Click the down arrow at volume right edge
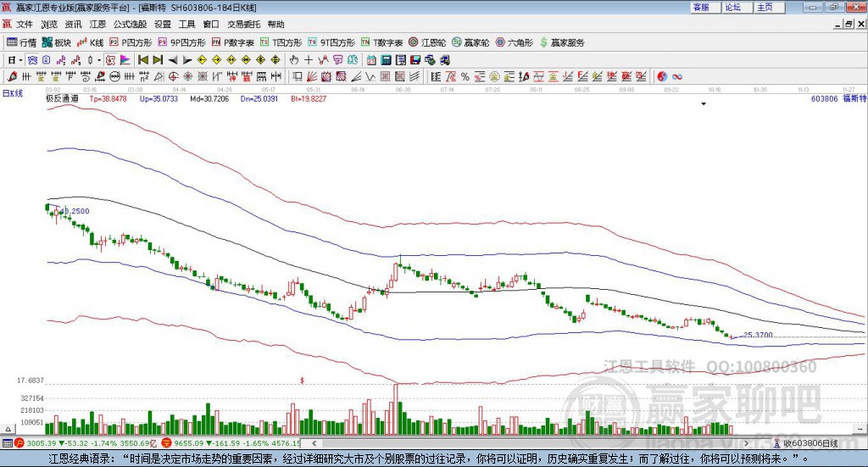868x467 pixels. pos(860,428)
